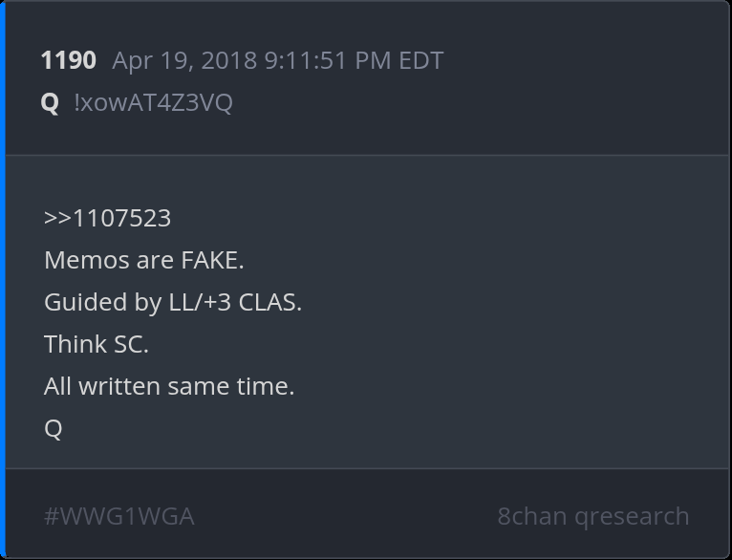Click the post number 1190
Viewport: 732px width, 560px height.
click(68, 60)
